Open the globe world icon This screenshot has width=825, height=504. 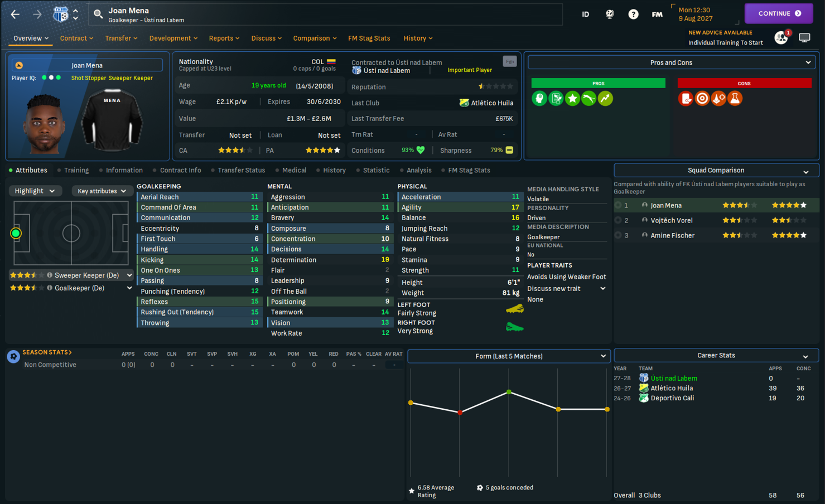610,14
